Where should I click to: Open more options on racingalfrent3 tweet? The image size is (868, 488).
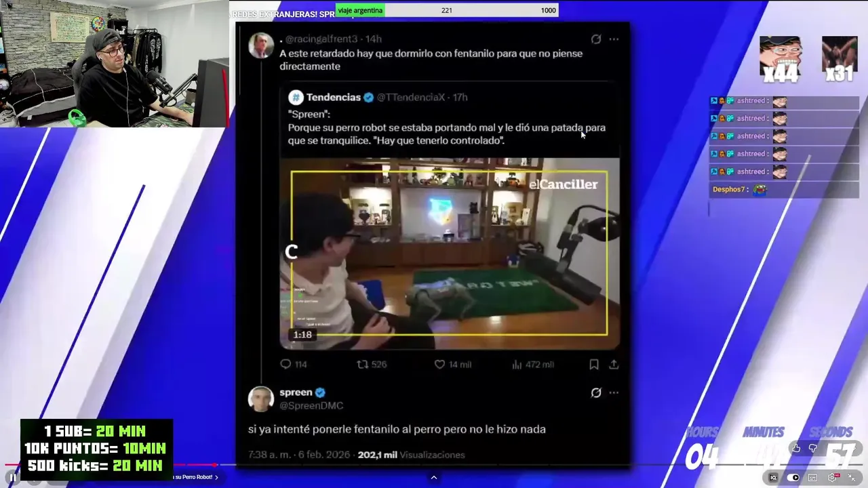coord(614,39)
